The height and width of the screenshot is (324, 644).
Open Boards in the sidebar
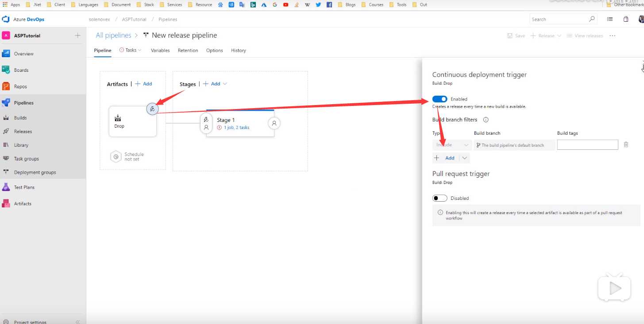[21, 70]
